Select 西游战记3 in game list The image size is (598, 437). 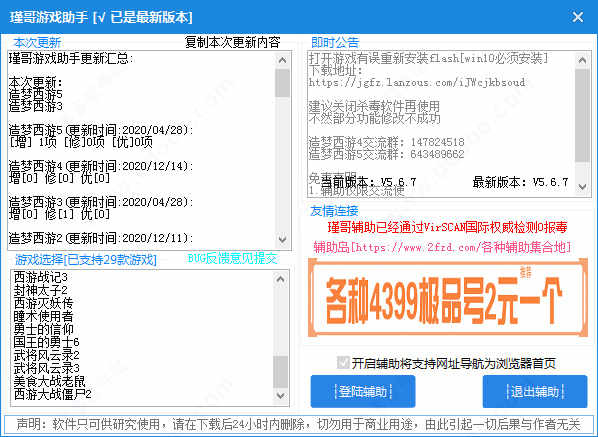pos(40,277)
